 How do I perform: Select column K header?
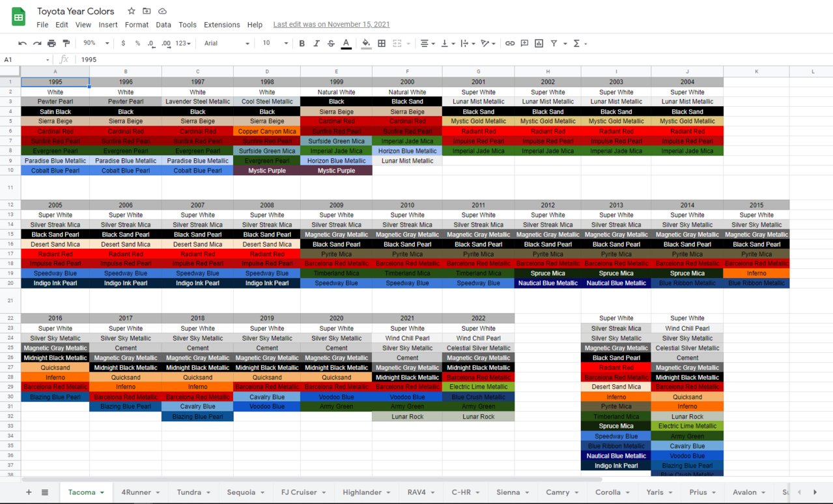[x=756, y=72]
